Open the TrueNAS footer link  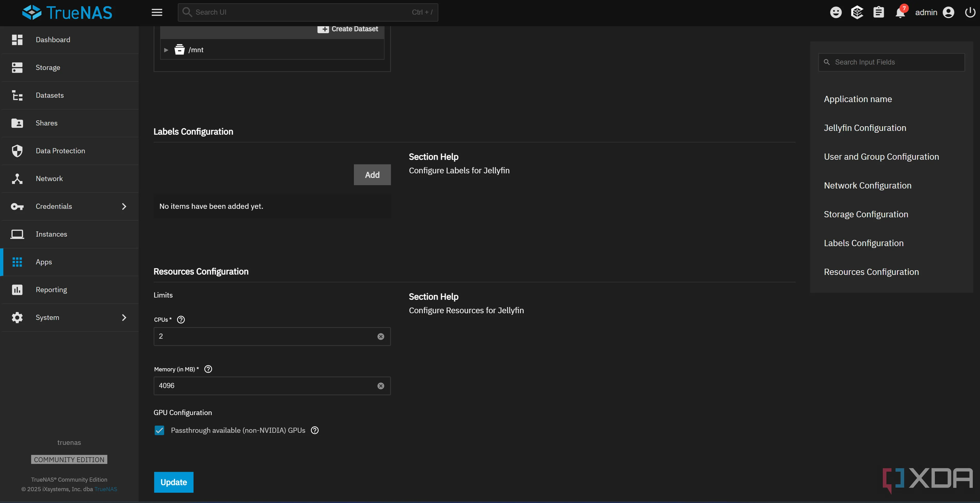pyautogui.click(x=106, y=489)
